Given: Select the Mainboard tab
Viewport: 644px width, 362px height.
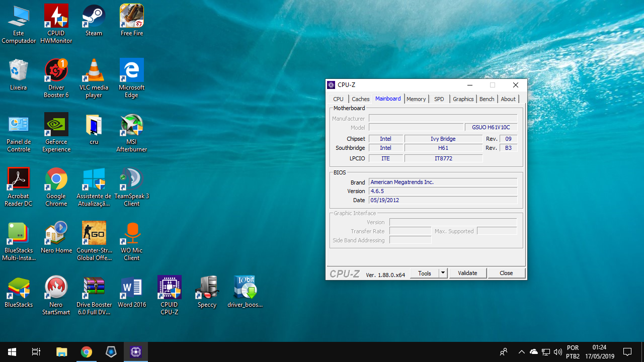Looking at the screenshot, I should (x=388, y=99).
